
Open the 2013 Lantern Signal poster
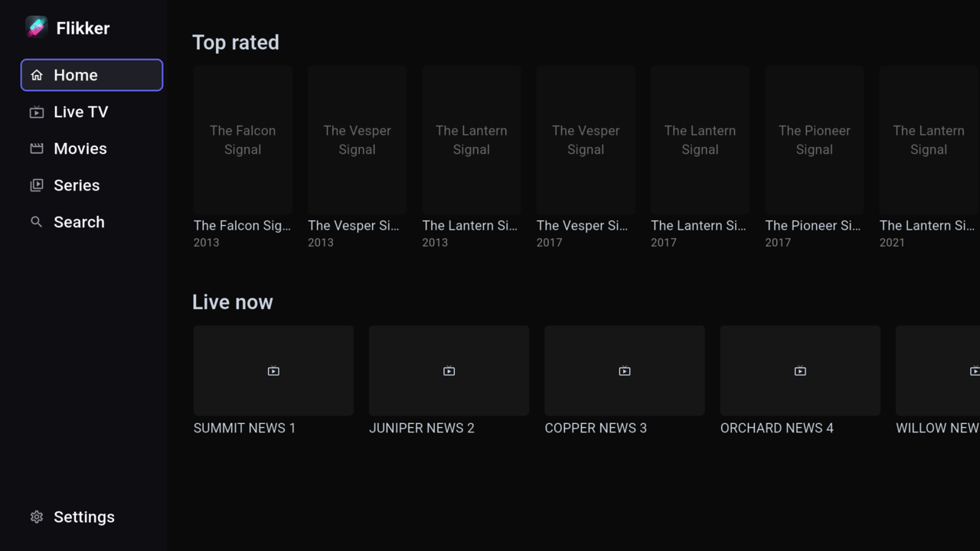pyautogui.click(x=471, y=139)
